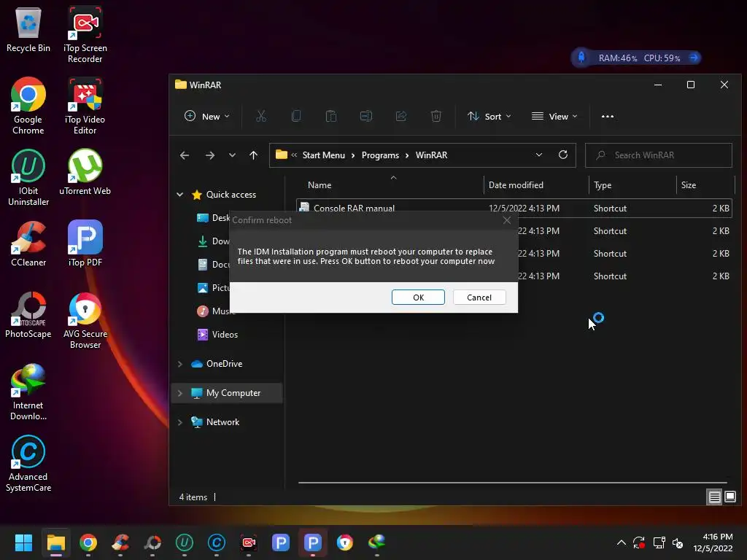Select iTop Screen Recorder desktop icon
747x560 pixels.
[x=85, y=34]
